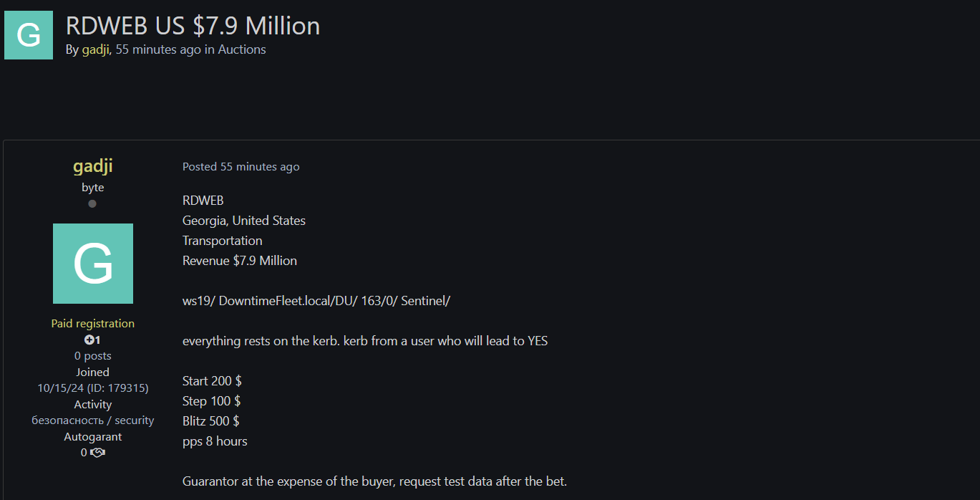
Task: Click the large gadji username in the sidebar
Action: coord(93,166)
